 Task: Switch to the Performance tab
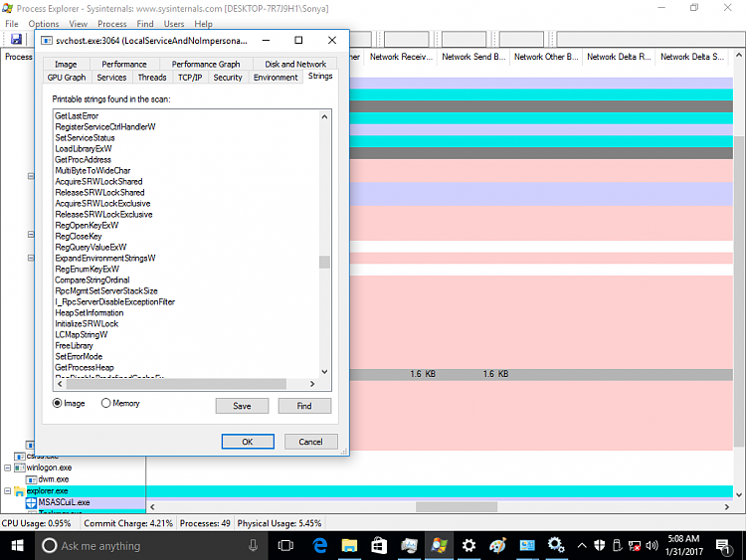click(124, 65)
